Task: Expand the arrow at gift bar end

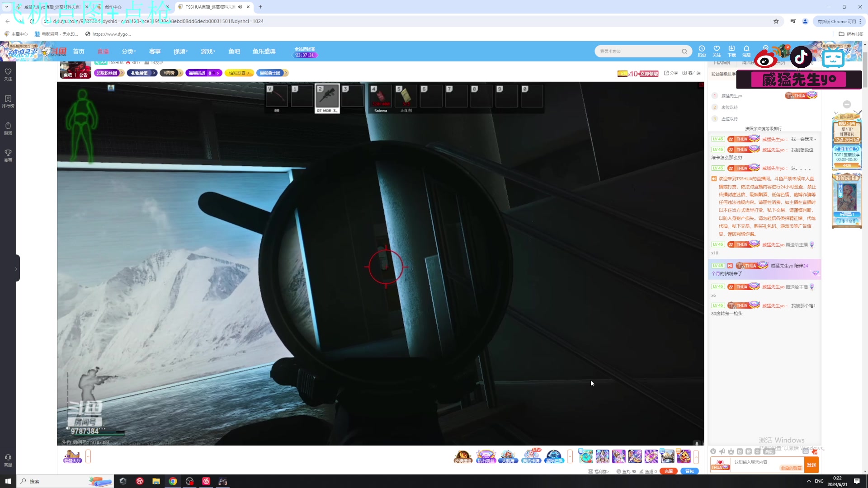Action: 696,456
